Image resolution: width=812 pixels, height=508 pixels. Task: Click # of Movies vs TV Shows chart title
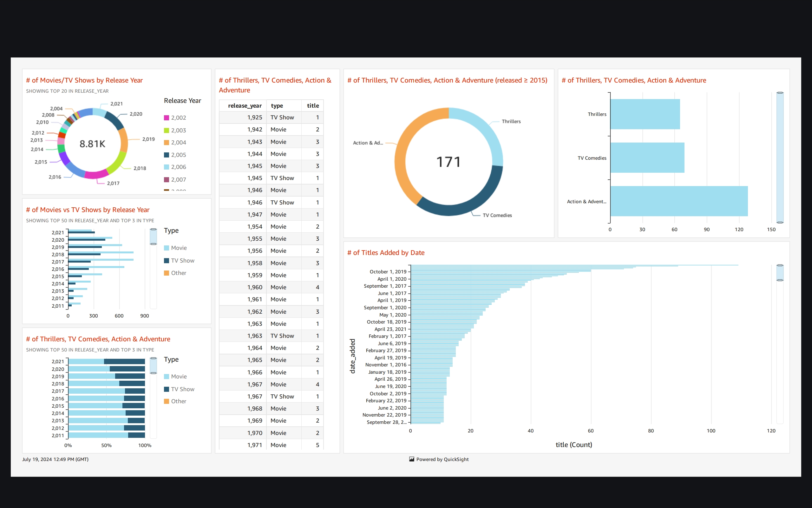coord(88,210)
